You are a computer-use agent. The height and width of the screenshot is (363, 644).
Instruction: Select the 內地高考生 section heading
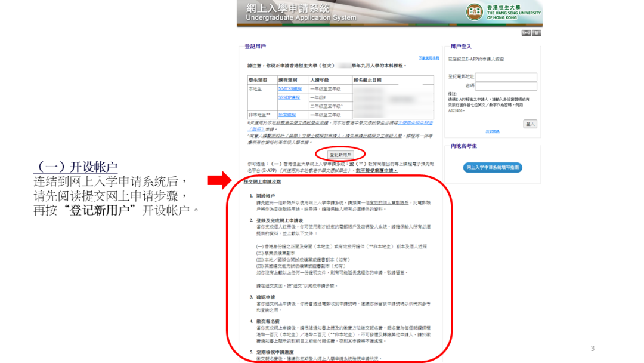(464, 146)
